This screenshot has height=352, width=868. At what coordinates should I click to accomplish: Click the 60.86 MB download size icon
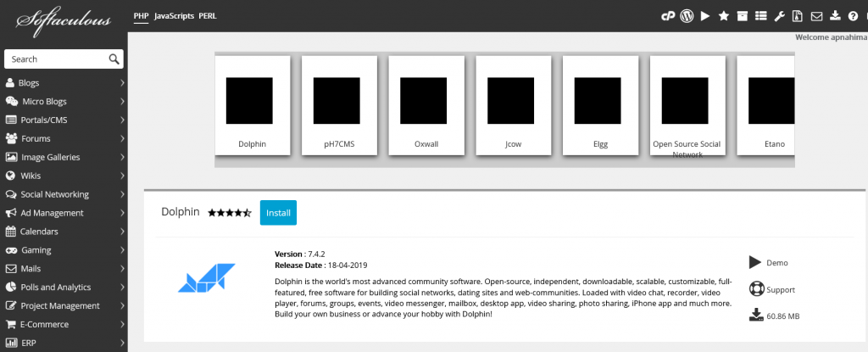755,316
